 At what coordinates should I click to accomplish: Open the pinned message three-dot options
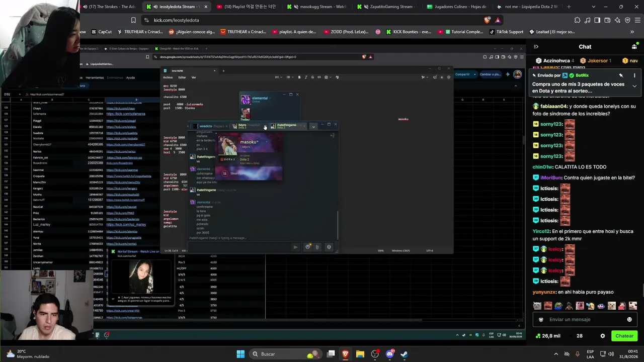634,75
